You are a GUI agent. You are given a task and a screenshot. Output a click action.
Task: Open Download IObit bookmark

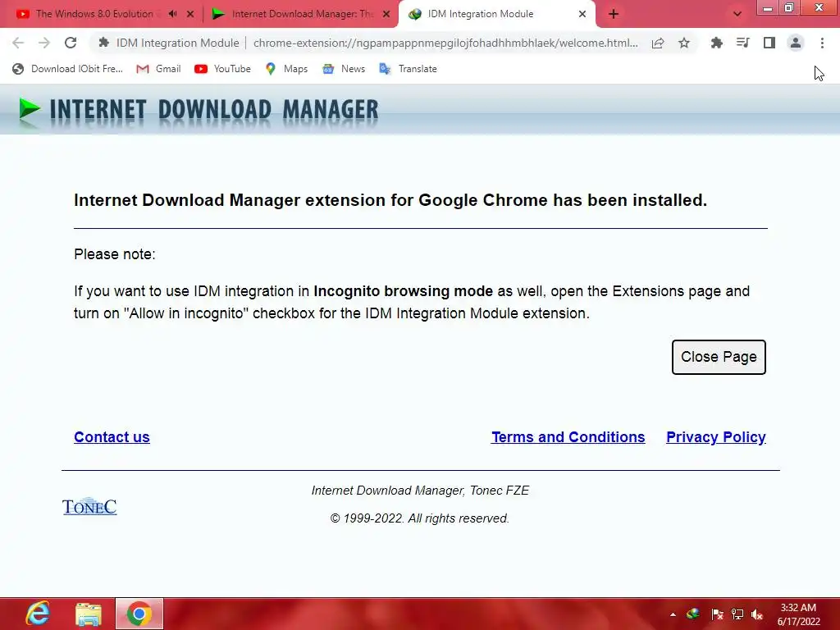pos(67,69)
